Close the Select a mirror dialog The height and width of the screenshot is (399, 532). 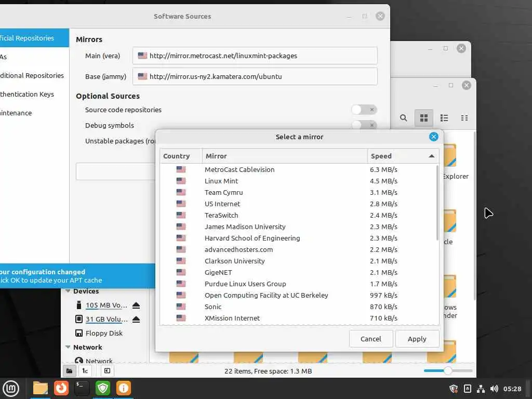pos(434,137)
